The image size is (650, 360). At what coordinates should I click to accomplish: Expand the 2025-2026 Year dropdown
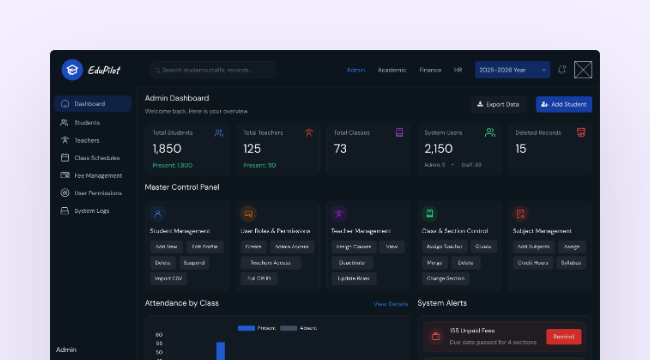click(512, 70)
